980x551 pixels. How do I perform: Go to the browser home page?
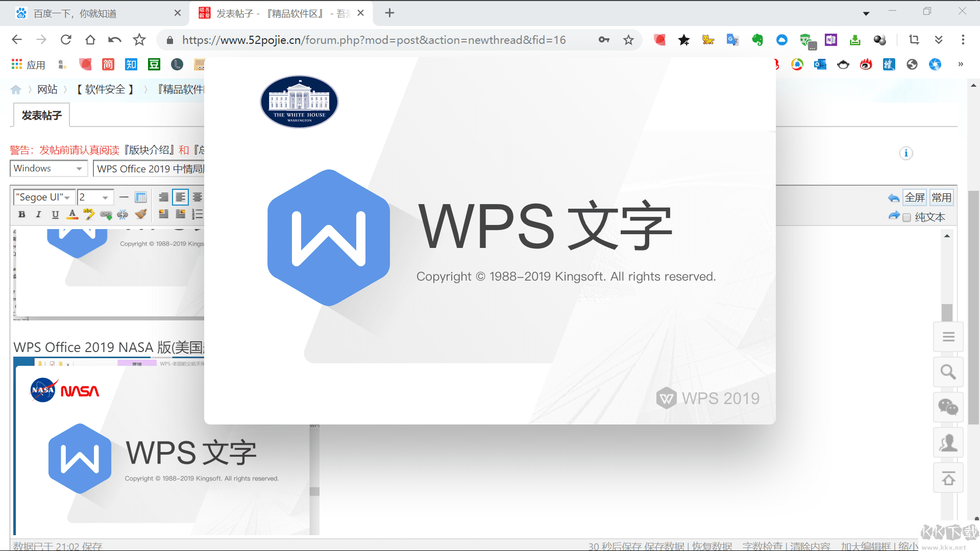pos(90,40)
